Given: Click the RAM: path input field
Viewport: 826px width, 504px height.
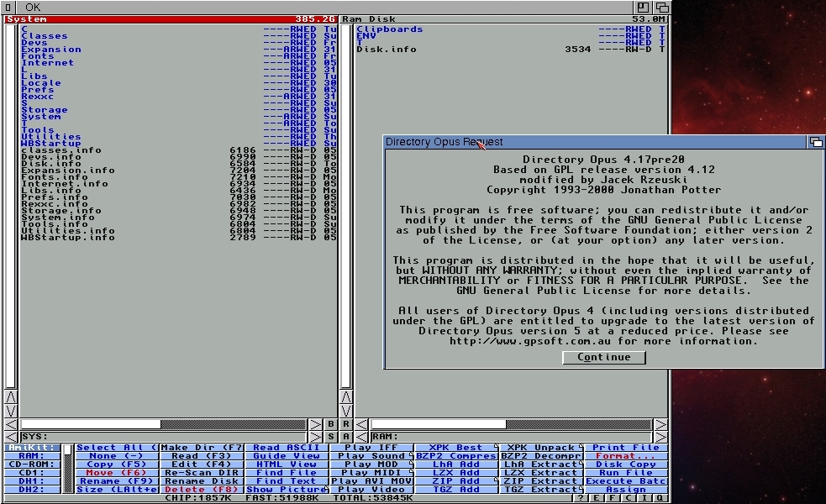Looking at the screenshot, I should (511, 437).
